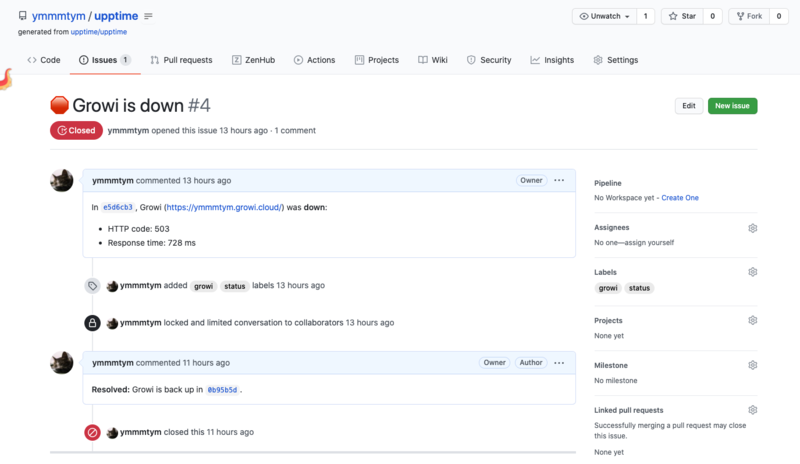Click the gear icon next to Milestone
This screenshot has height=464, width=800.
(753, 365)
